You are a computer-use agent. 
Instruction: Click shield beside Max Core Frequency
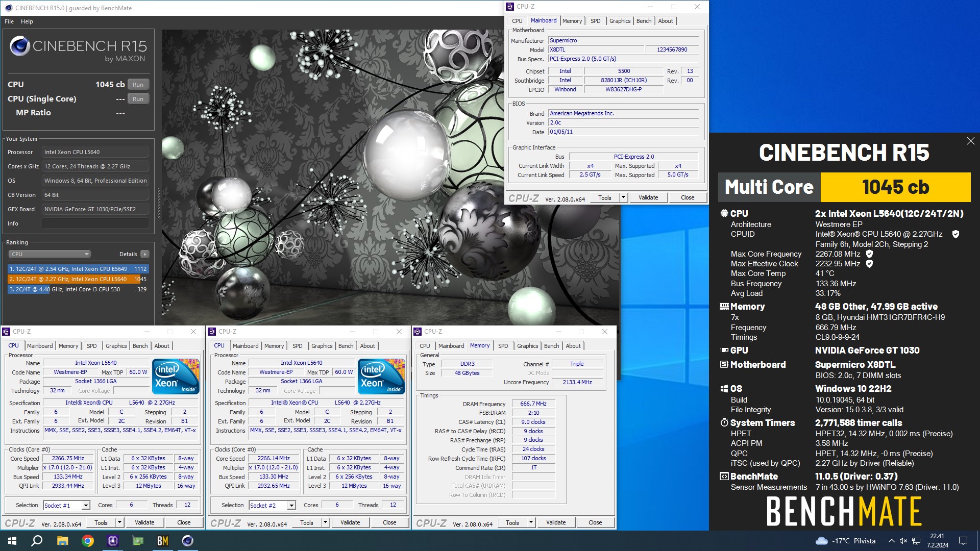869,254
